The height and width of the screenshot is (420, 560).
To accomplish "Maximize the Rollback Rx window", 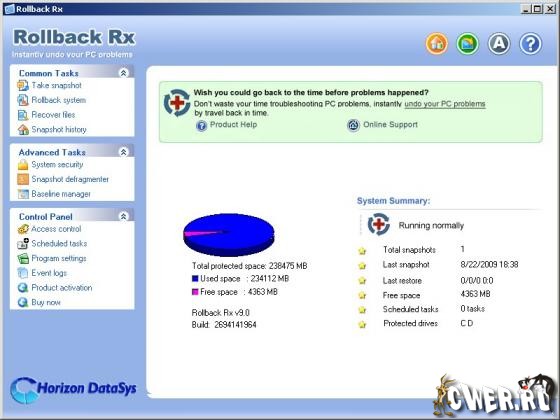I will point(537,9).
